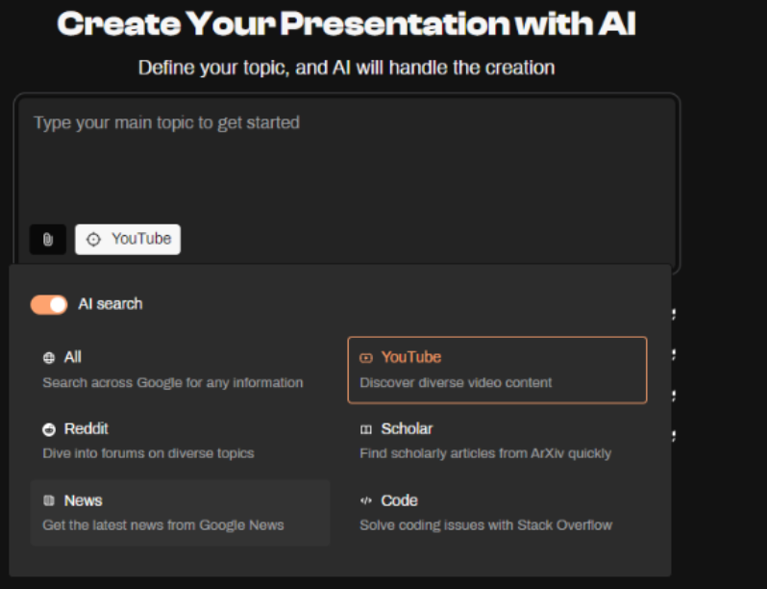This screenshot has height=589, width=767.
Task: Click 'Dive into forums on diverse topics' text
Action: click(x=148, y=453)
